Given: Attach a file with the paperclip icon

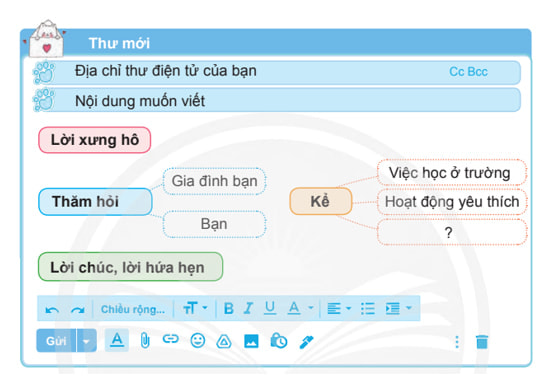Looking at the screenshot, I should (x=145, y=340).
